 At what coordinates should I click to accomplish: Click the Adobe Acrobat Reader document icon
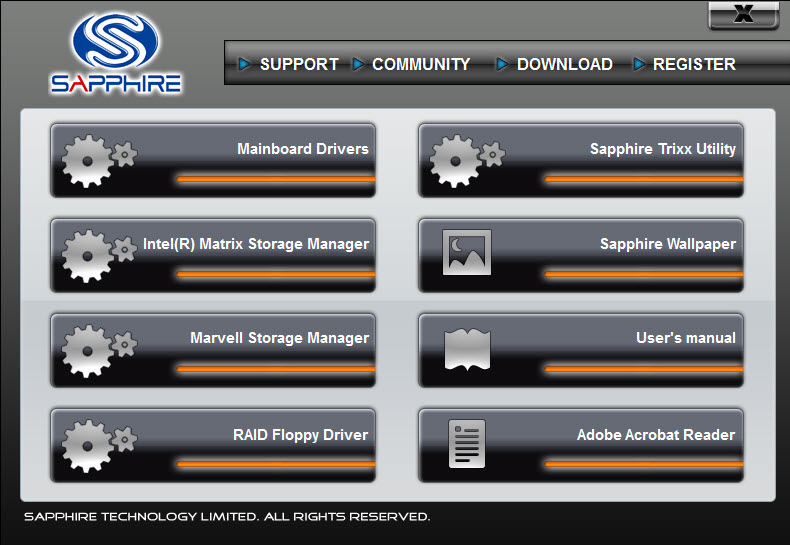[x=467, y=444]
